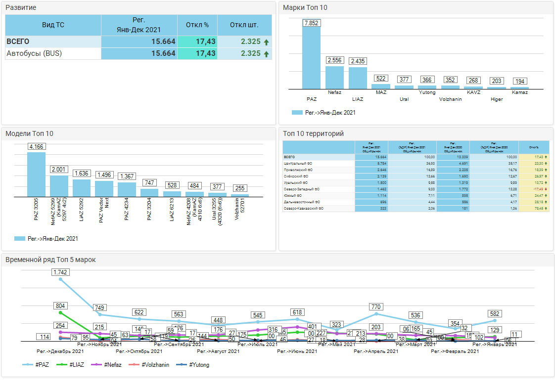Click the green up arrow in Автобусы (BUS) row
555x392 pixels.
coord(266,54)
